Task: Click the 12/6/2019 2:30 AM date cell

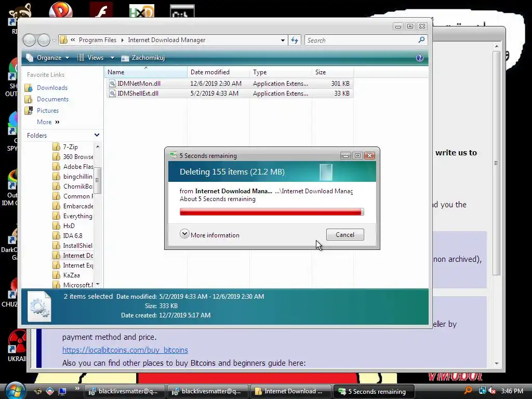Action: point(216,84)
